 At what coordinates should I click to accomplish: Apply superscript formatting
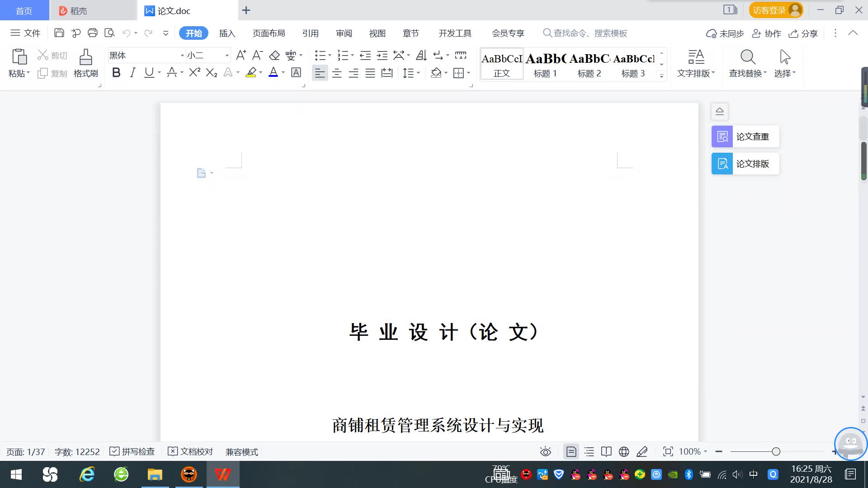point(194,73)
